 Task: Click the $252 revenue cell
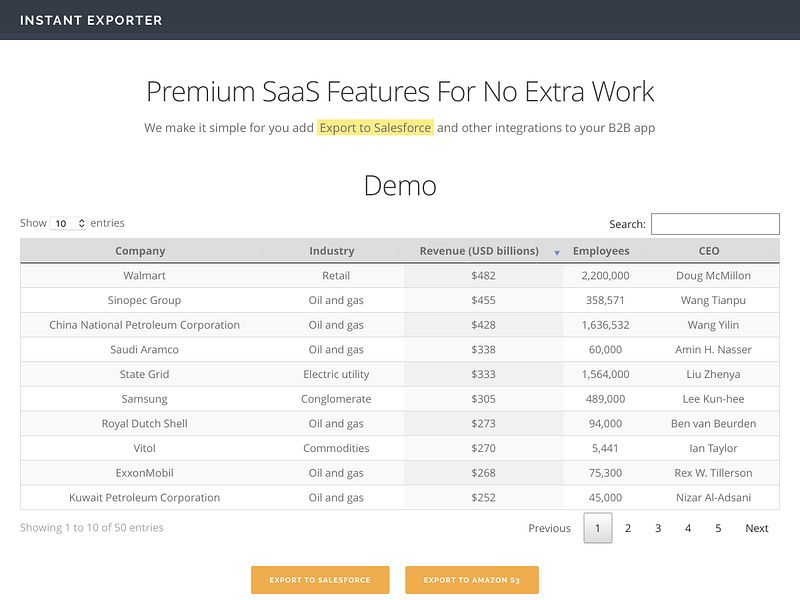click(x=483, y=497)
